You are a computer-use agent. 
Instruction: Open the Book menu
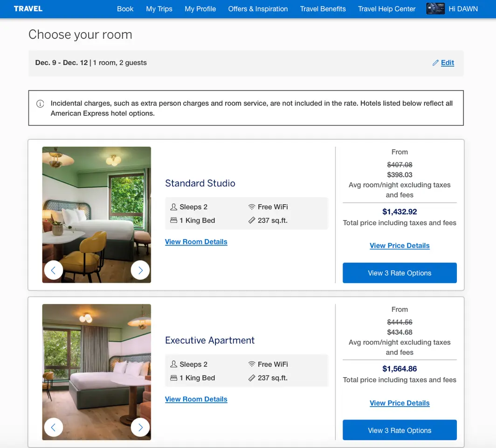pyautogui.click(x=125, y=9)
